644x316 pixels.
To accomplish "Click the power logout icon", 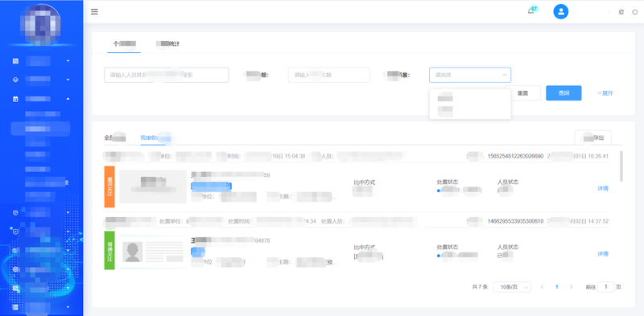I will coord(635,12).
